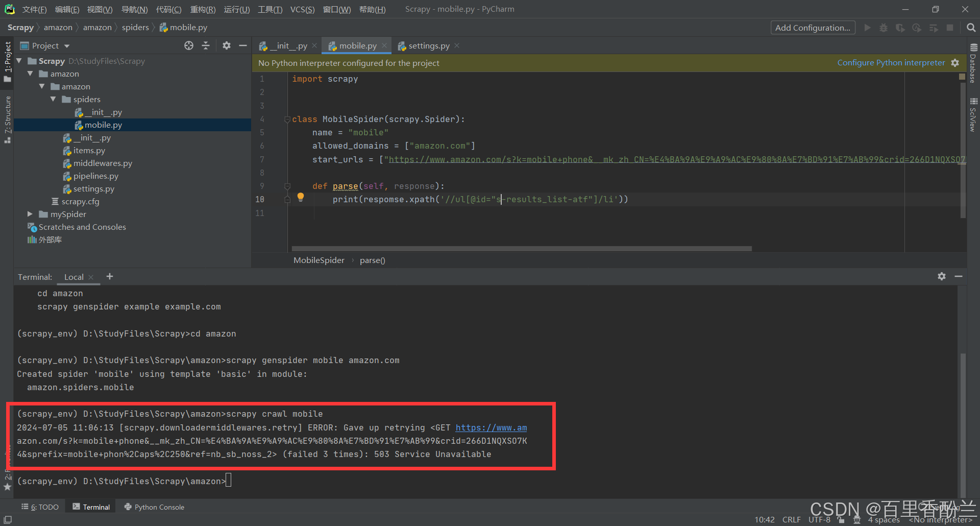Select Scratches and Consoles node
The width and height of the screenshot is (980, 526).
(x=82, y=227)
